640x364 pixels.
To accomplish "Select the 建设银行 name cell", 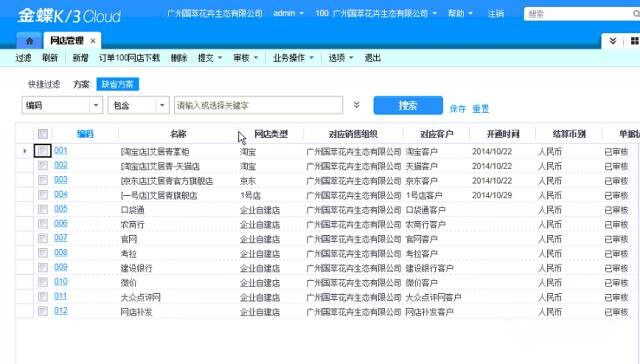I will click(136, 269).
